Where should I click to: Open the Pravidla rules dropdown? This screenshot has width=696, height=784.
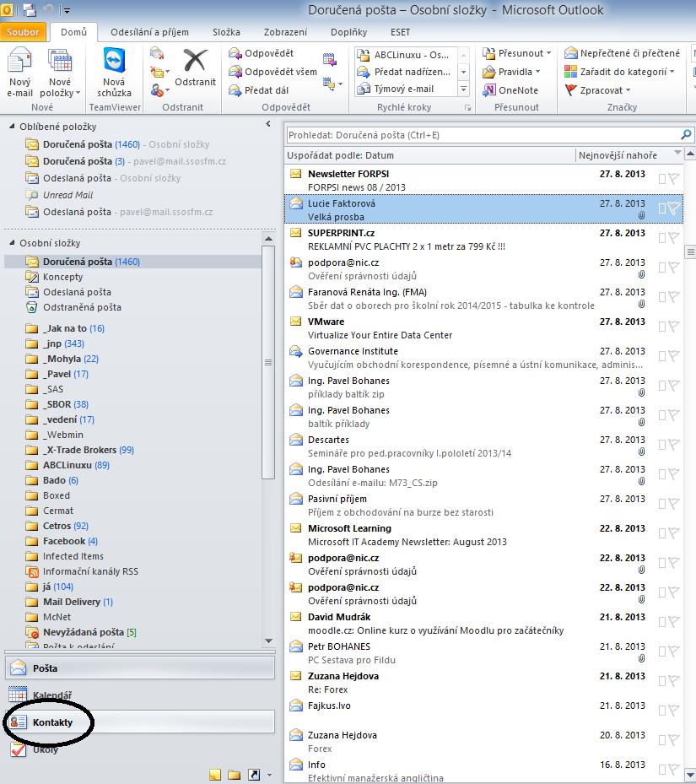click(x=511, y=72)
